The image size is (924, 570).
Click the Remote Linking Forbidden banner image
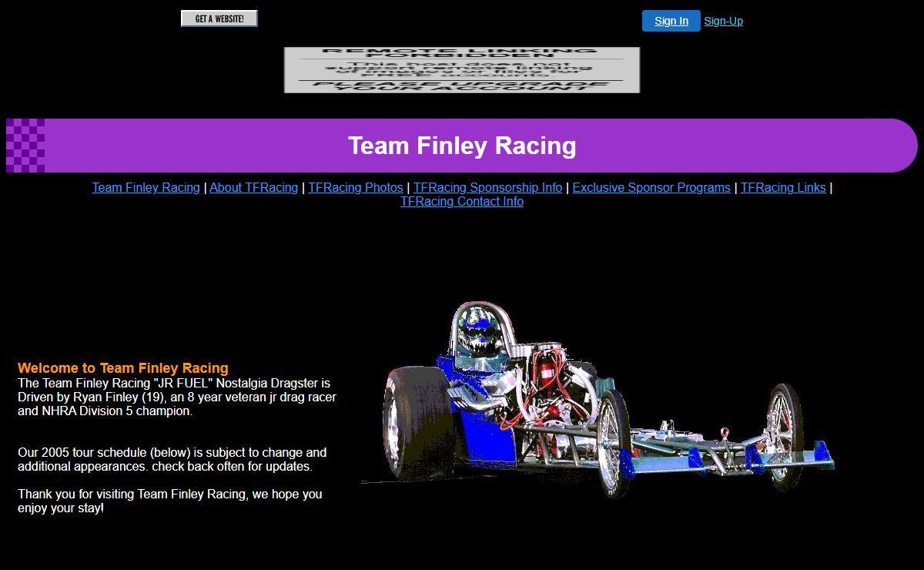pyautogui.click(x=462, y=70)
